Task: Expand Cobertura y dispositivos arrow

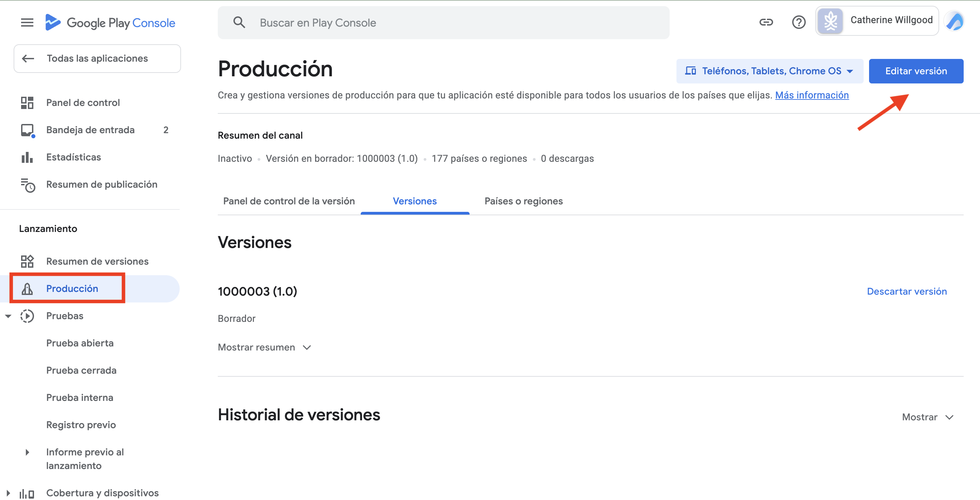Action: (8, 494)
